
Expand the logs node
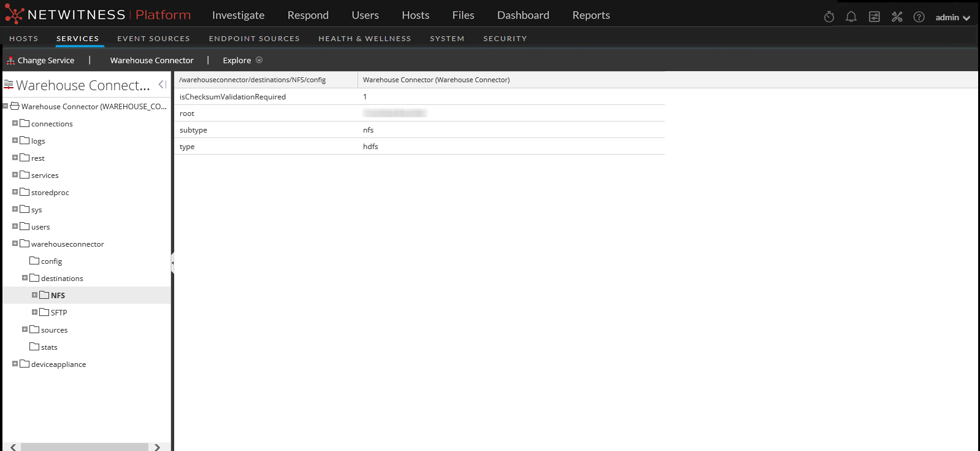coord(15,141)
